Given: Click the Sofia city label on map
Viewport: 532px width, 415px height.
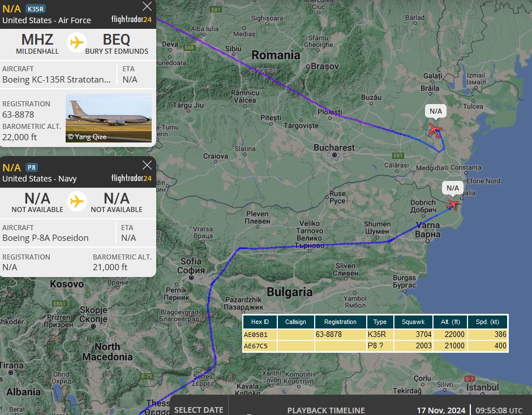Looking at the screenshot, I should point(191,266).
